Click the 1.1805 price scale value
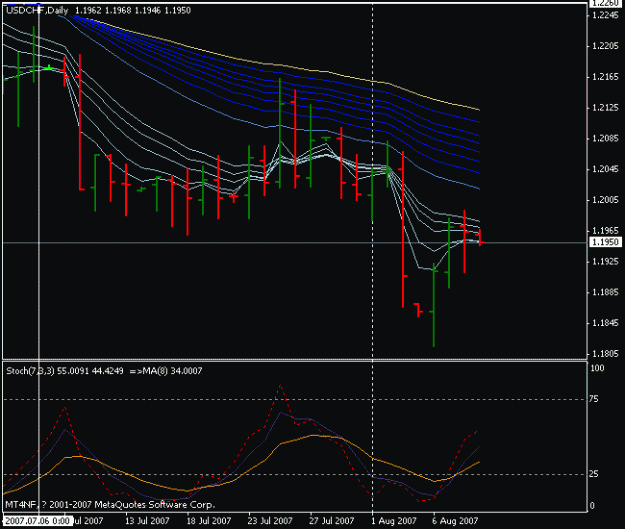Viewport: 625px width, 529px height. (605, 354)
